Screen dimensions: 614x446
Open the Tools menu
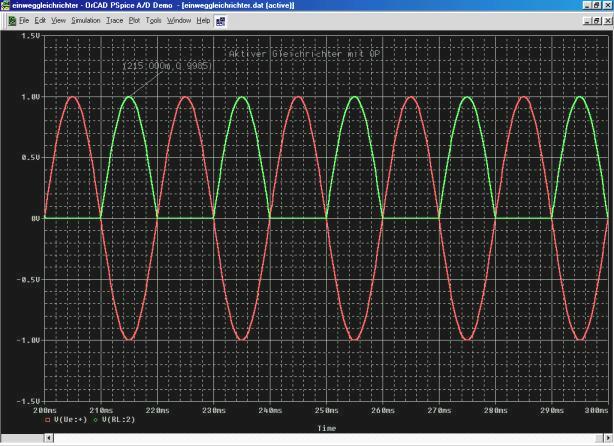point(154,20)
